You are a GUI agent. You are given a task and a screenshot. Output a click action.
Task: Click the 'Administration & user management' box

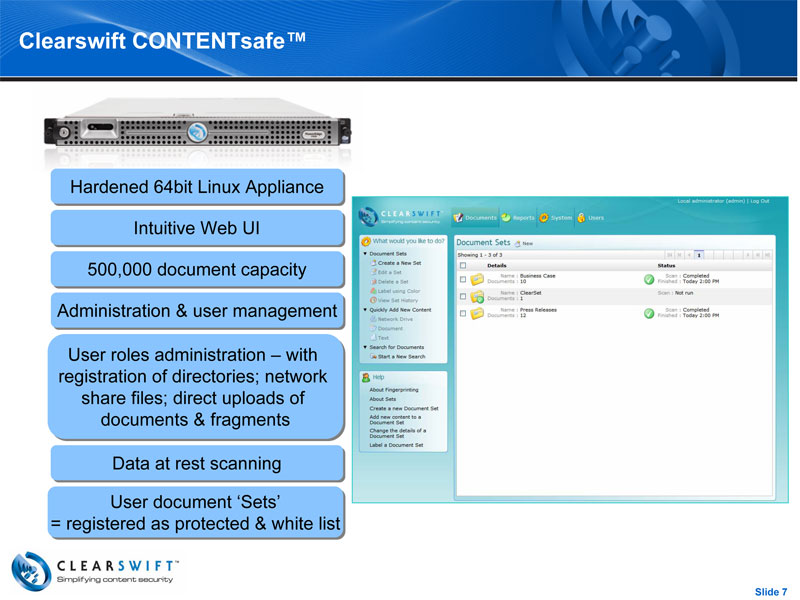pos(197,311)
